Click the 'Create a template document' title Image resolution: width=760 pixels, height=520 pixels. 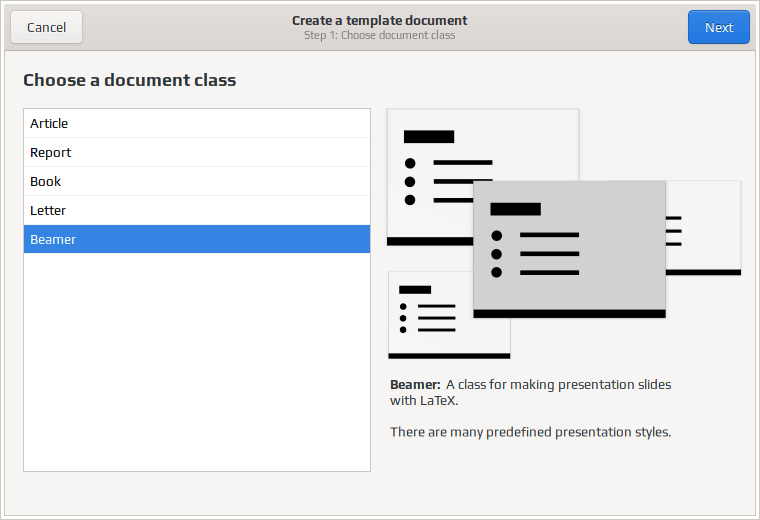pos(380,20)
